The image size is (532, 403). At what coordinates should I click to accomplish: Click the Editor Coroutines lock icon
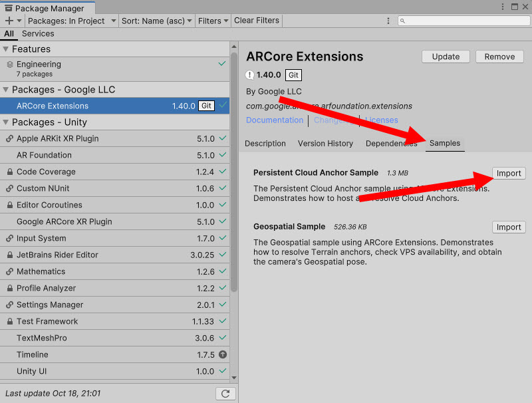pos(10,205)
